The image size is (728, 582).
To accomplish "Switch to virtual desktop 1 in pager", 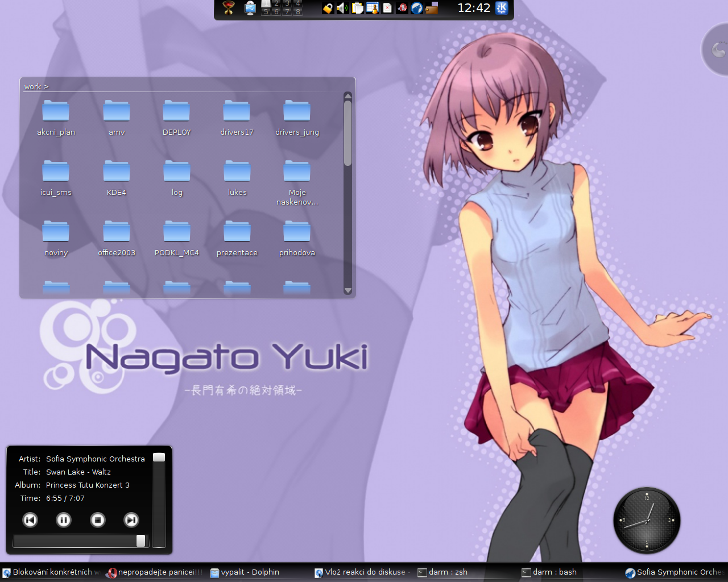I will (x=266, y=3).
